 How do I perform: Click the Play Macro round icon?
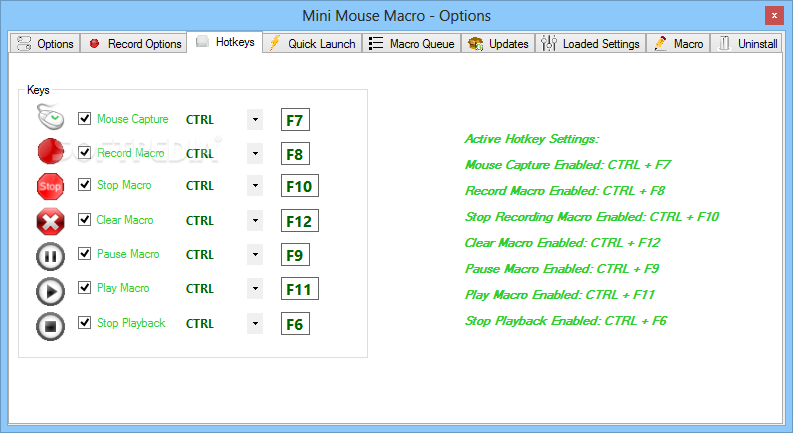(51, 291)
